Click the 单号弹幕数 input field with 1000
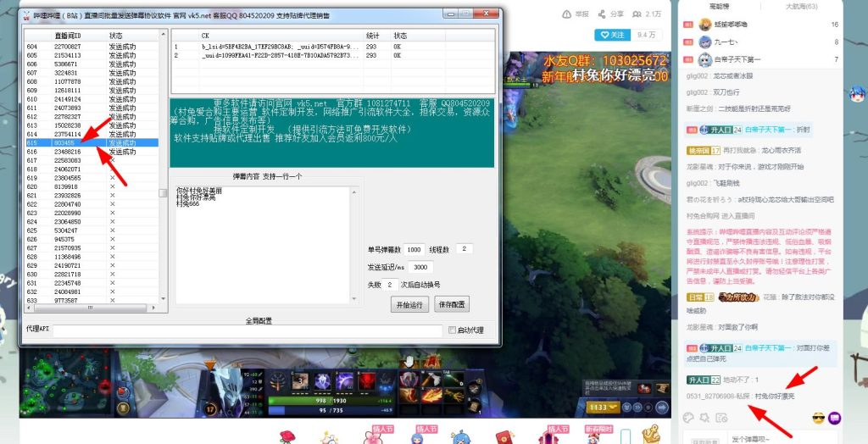868x444 pixels. (x=414, y=250)
